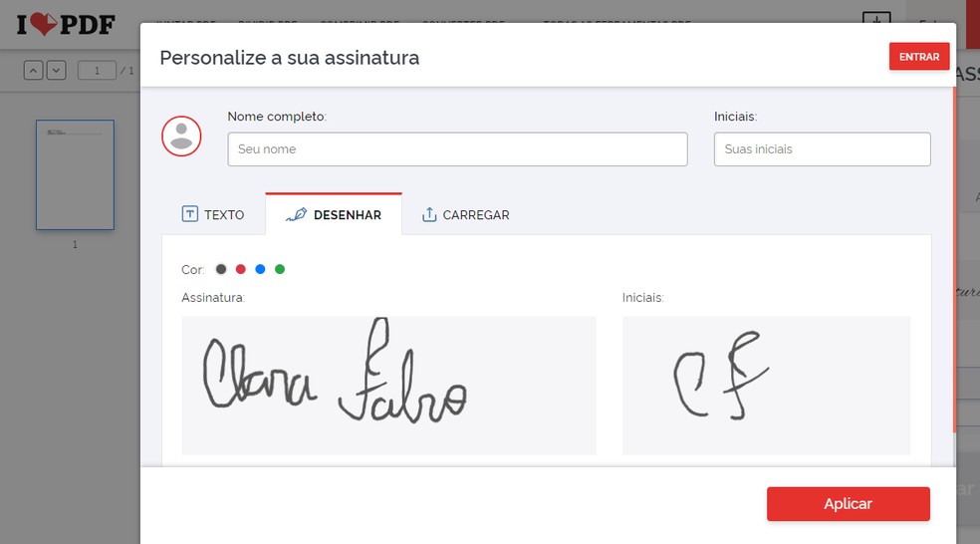Image resolution: width=980 pixels, height=544 pixels.
Task: Click the download icon in header
Action: tap(876, 18)
